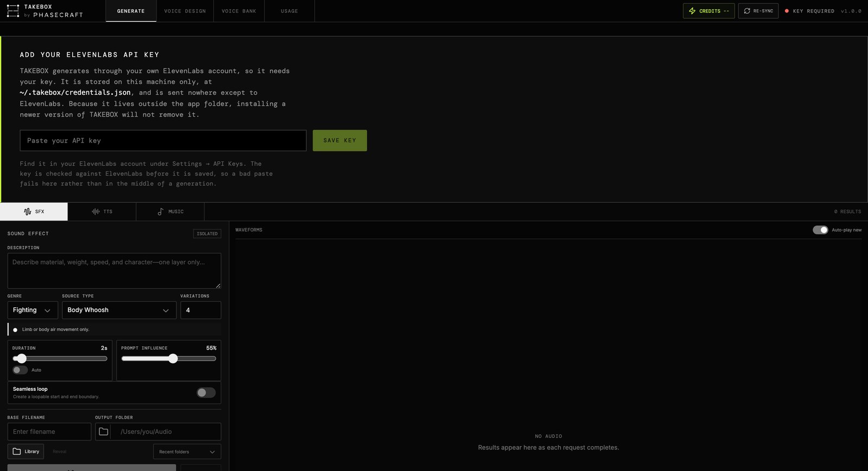Click the Variations number field
Image resolution: width=868 pixels, height=471 pixels.
point(201,310)
